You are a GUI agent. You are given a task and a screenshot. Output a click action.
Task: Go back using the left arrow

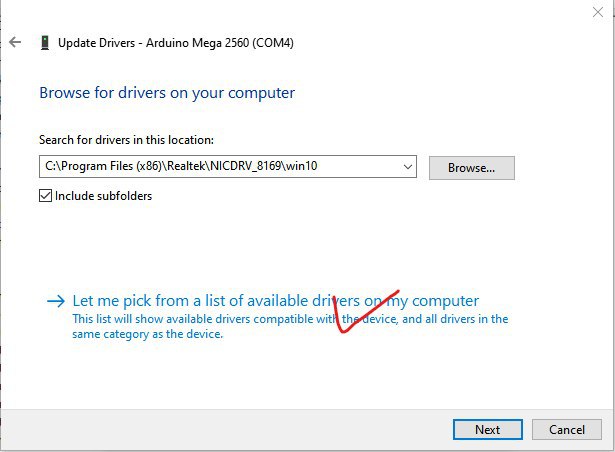(x=15, y=42)
